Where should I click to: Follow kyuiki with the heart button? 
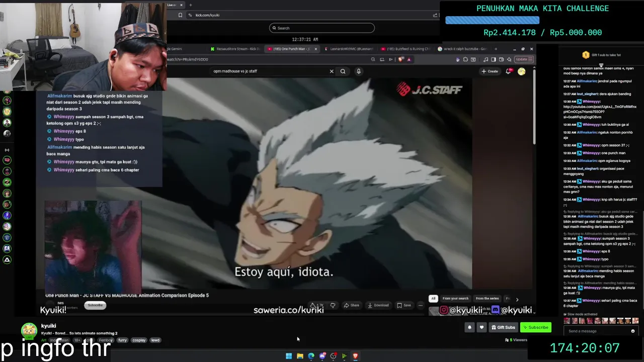point(481,327)
